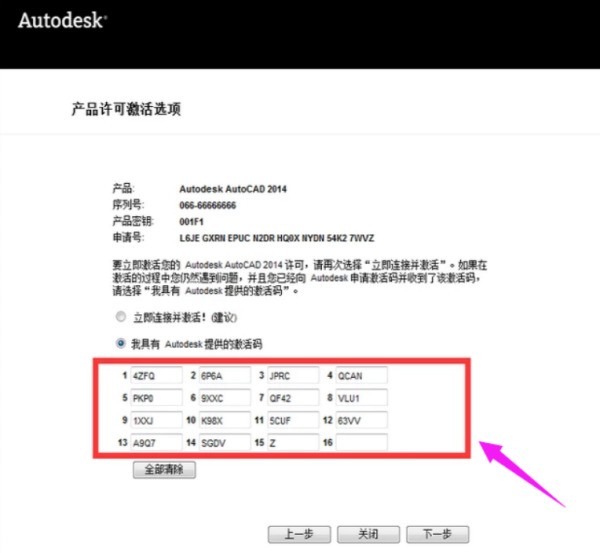Click the product key value 001F1

click(191, 222)
